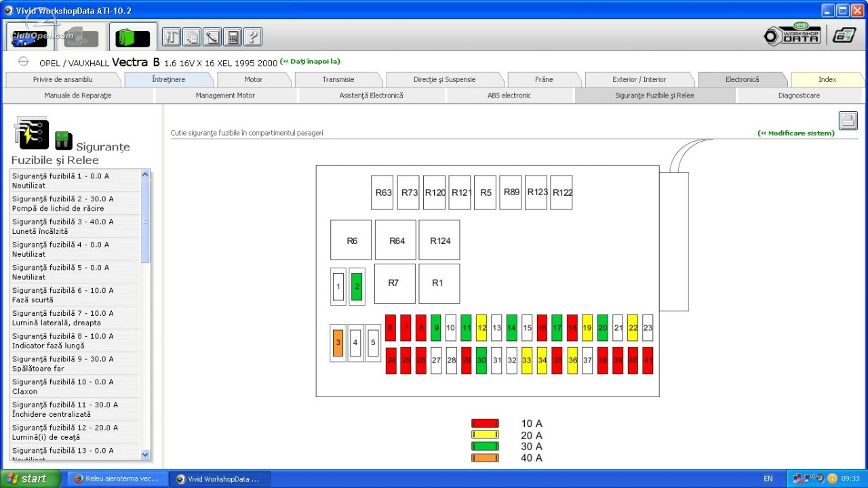
Task: Click green fuse 9 in the diagram
Action: click(x=436, y=327)
